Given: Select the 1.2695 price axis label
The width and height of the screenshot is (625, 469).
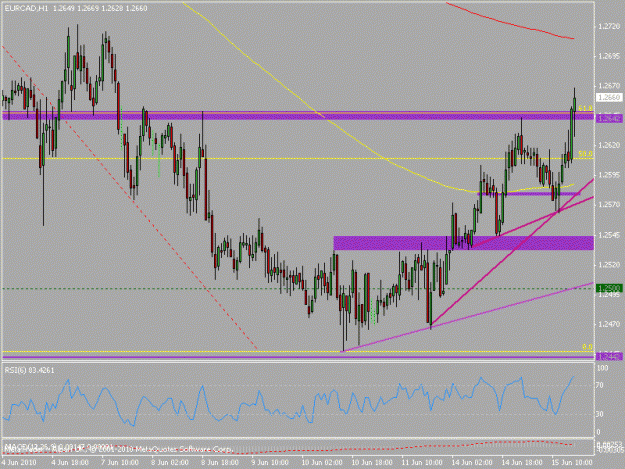Looking at the screenshot, I should tap(609, 56).
